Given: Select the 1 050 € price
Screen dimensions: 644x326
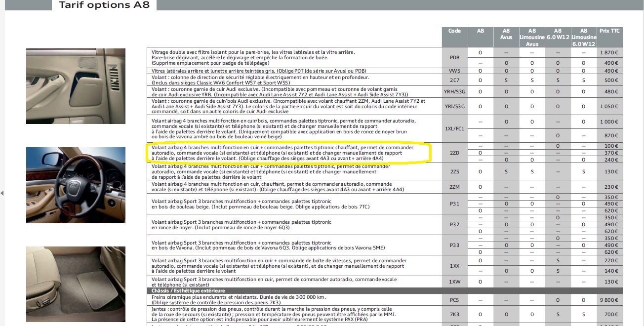Looking at the screenshot, I should (x=609, y=106).
